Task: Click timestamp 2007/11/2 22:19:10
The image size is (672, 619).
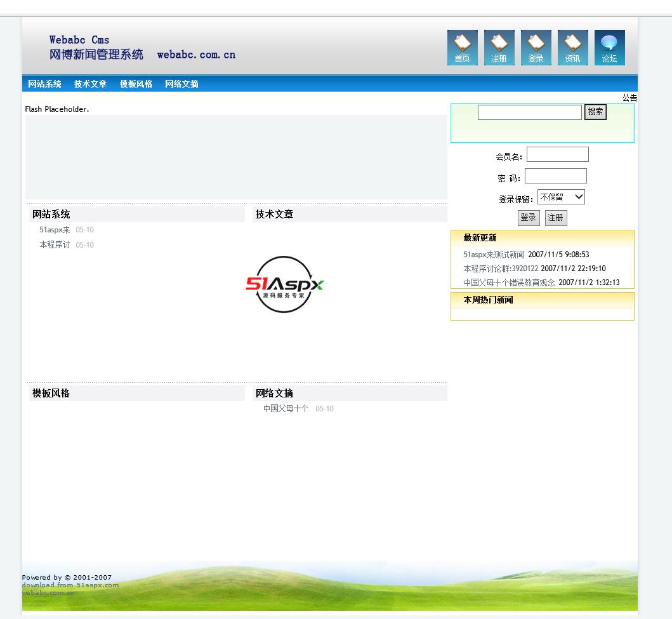Action: click(574, 269)
